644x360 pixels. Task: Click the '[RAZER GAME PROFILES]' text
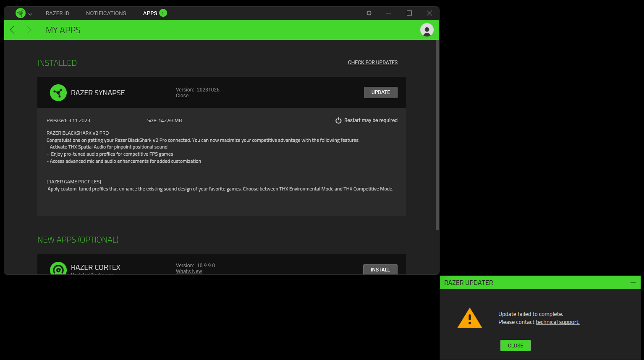(x=74, y=182)
